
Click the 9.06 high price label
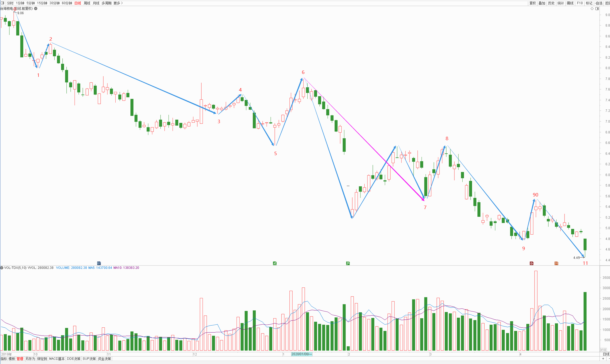[x=21, y=13]
